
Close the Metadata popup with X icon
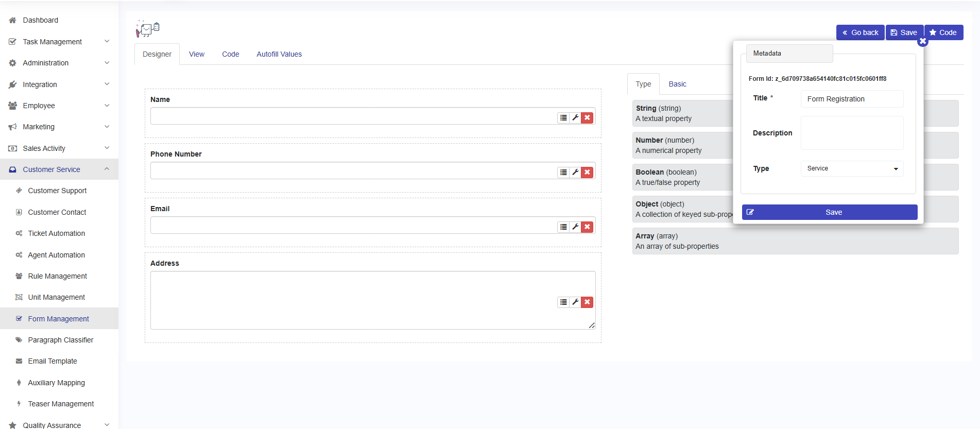922,41
